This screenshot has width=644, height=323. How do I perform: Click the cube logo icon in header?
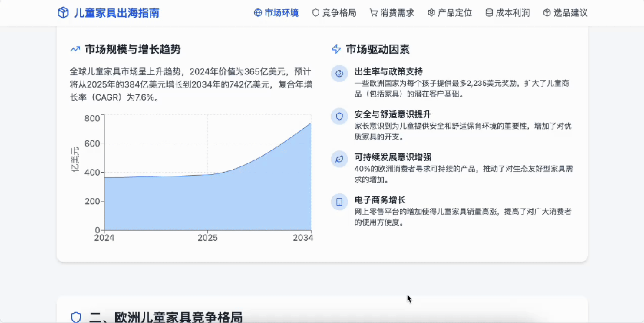[x=63, y=13]
